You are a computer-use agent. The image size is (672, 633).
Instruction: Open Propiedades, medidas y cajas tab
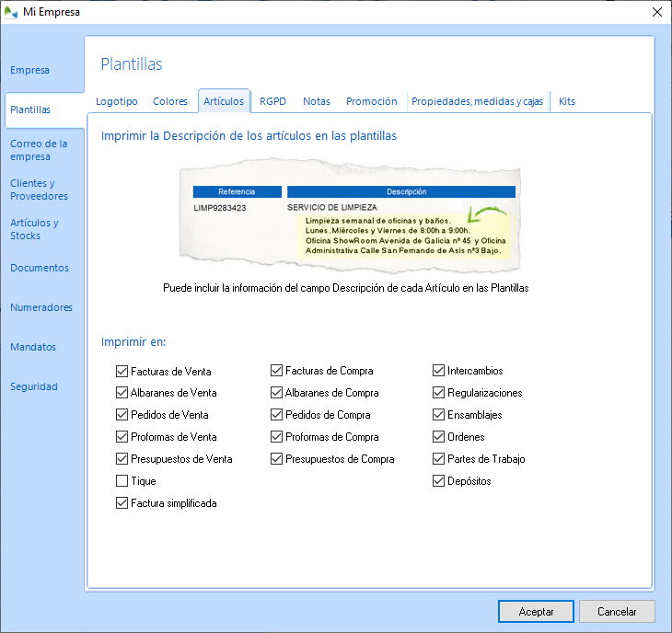click(x=477, y=101)
